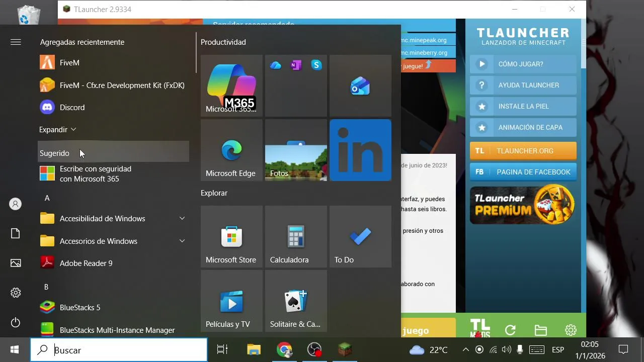Open the Fotos tile
644x362 pixels.
(x=296, y=150)
